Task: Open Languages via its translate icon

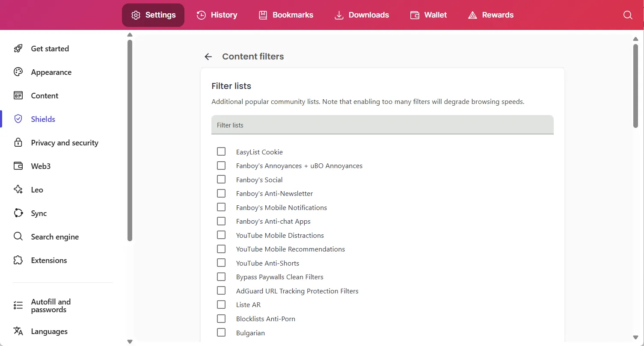Action: tap(18, 331)
